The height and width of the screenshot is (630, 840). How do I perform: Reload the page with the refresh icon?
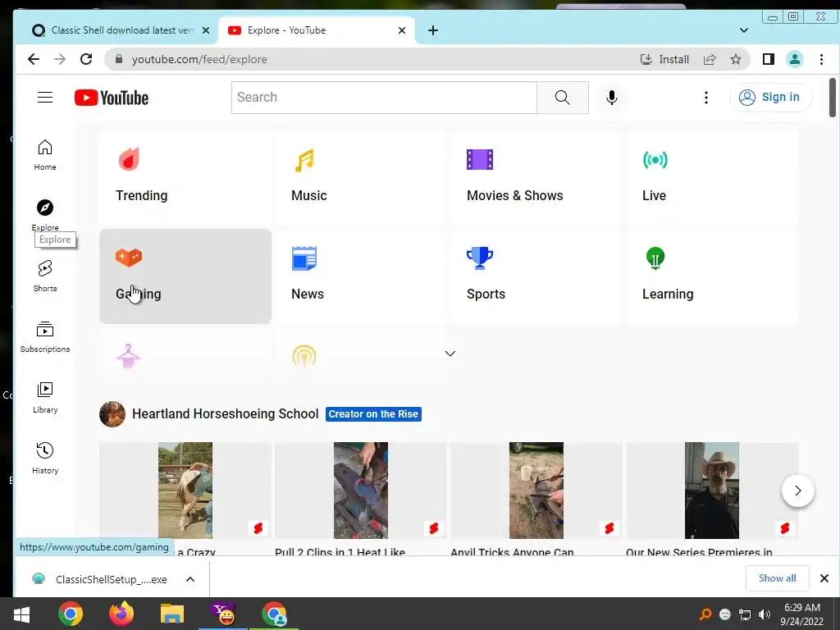[86, 59]
